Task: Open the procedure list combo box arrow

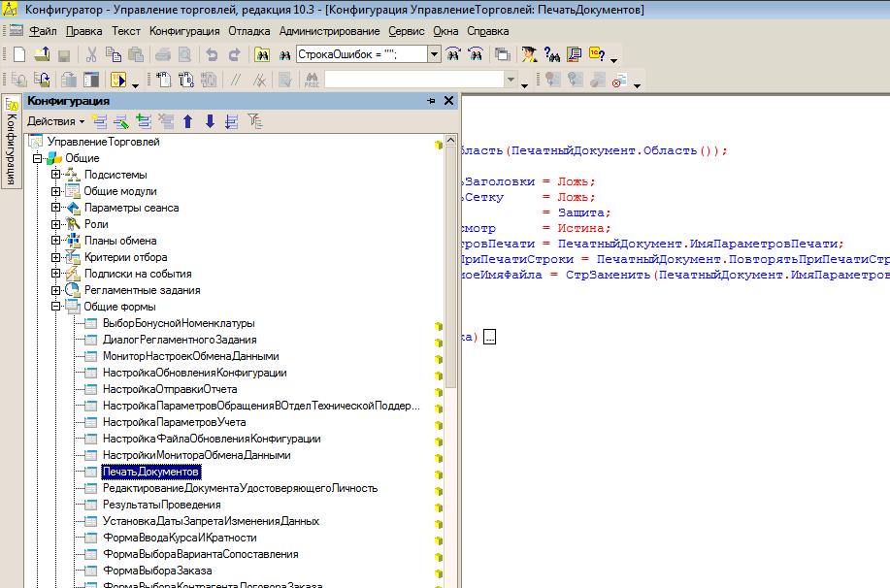Action: click(511, 80)
